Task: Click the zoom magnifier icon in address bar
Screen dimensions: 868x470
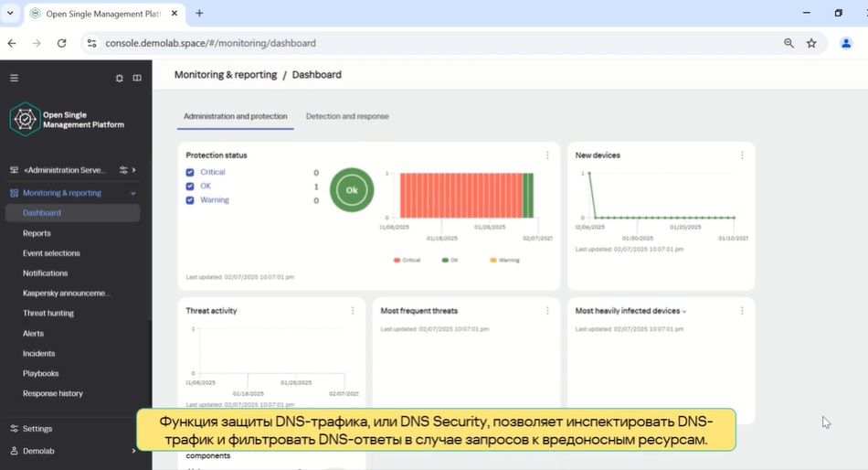Action: (789, 43)
